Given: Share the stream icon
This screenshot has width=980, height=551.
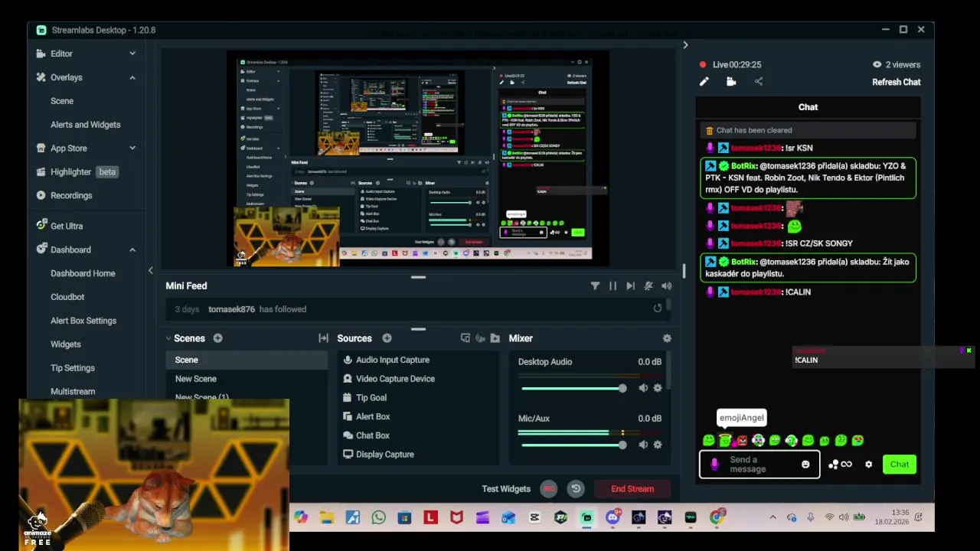Looking at the screenshot, I should [759, 82].
